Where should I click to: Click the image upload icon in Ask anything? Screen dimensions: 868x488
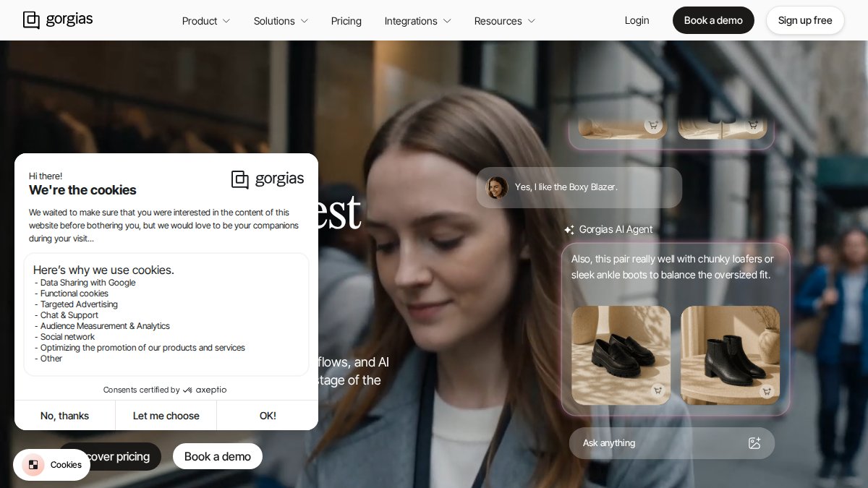754,443
